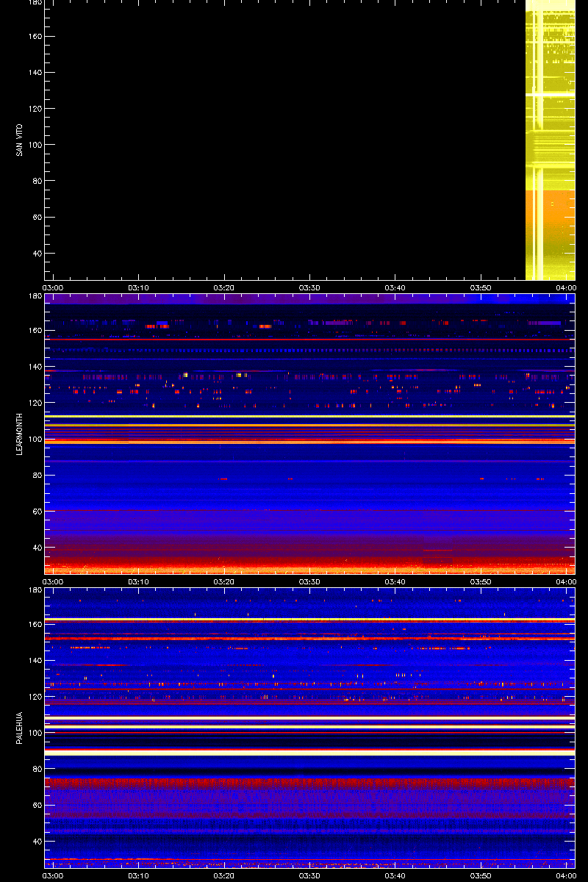Image resolution: width=588 pixels, height=882 pixels.
Task: Click the 180 frequency label of Palehua
Action: [35, 590]
